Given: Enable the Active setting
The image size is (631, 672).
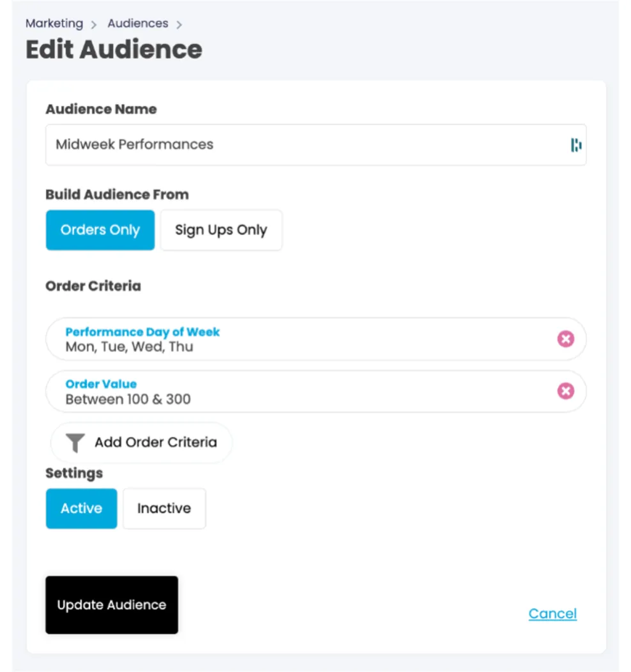Looking at the screenshot, I should [81, 508].
